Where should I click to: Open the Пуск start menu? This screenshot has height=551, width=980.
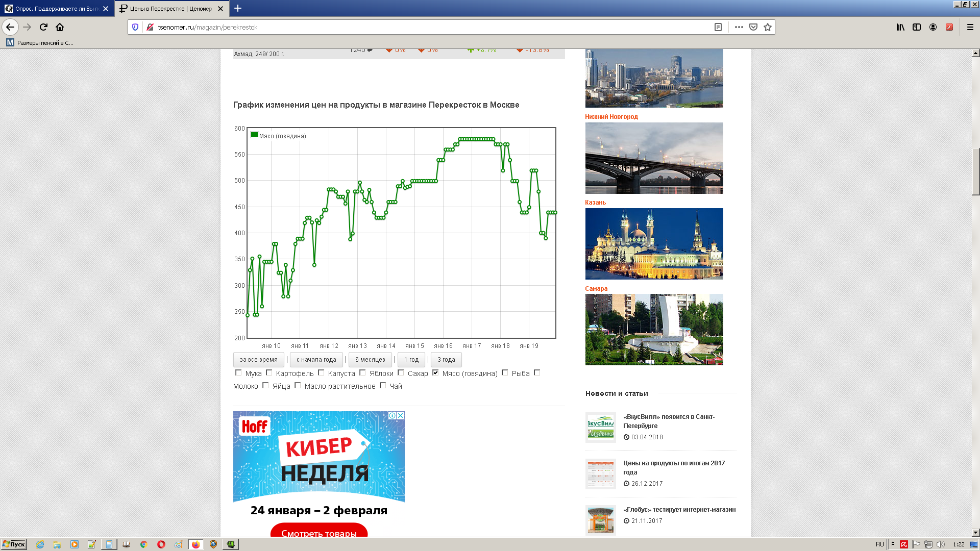click(14, 544)
